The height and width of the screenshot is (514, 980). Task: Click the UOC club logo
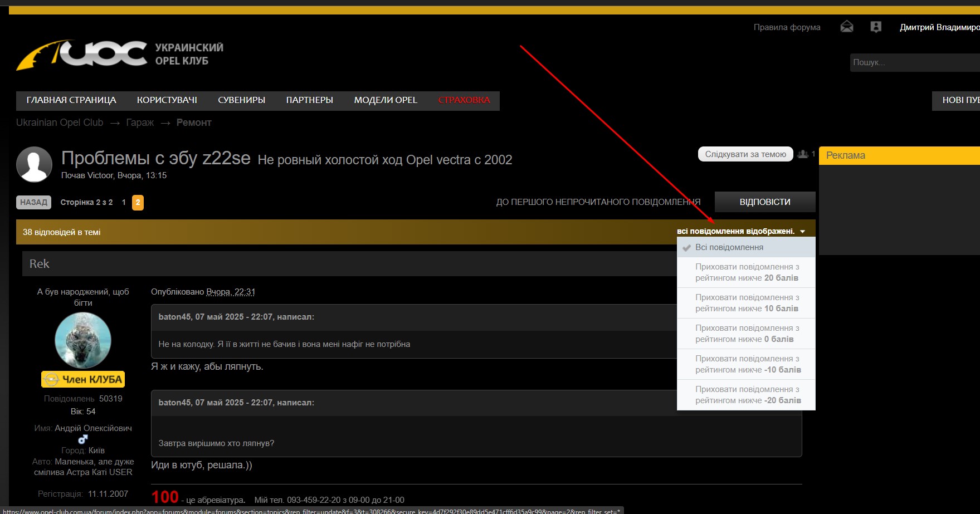point(120,55)
